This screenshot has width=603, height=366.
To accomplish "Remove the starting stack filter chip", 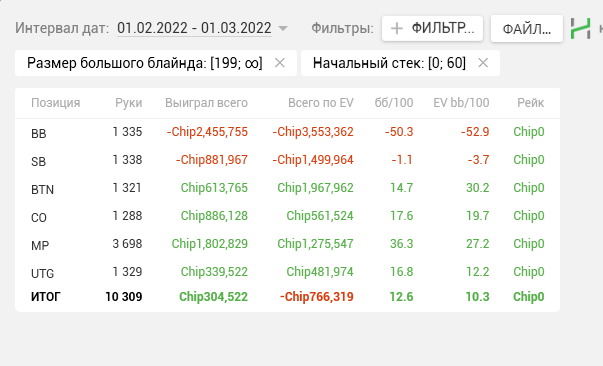I will pos(483,63).
